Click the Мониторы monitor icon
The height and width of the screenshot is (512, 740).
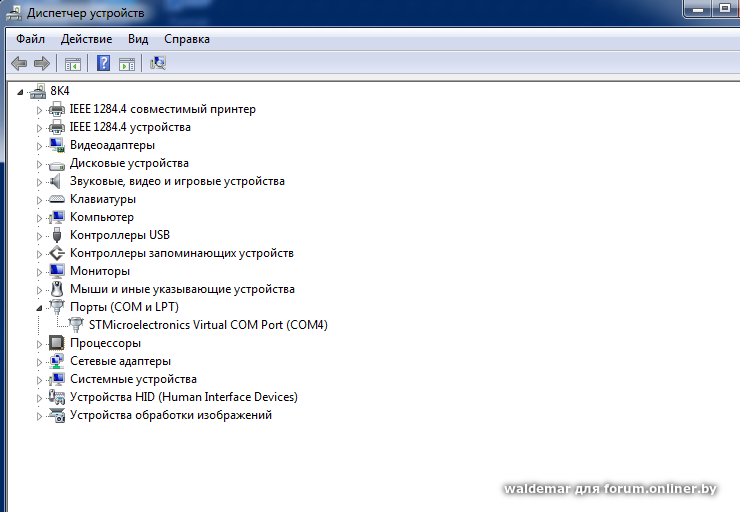pos(57,271)
